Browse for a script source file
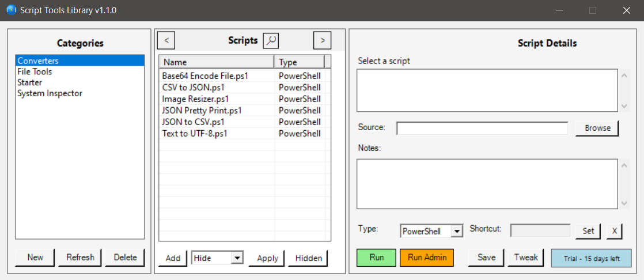Image resolution: width=644 pixels, height=280 pixels. click(x=597, y=128)
